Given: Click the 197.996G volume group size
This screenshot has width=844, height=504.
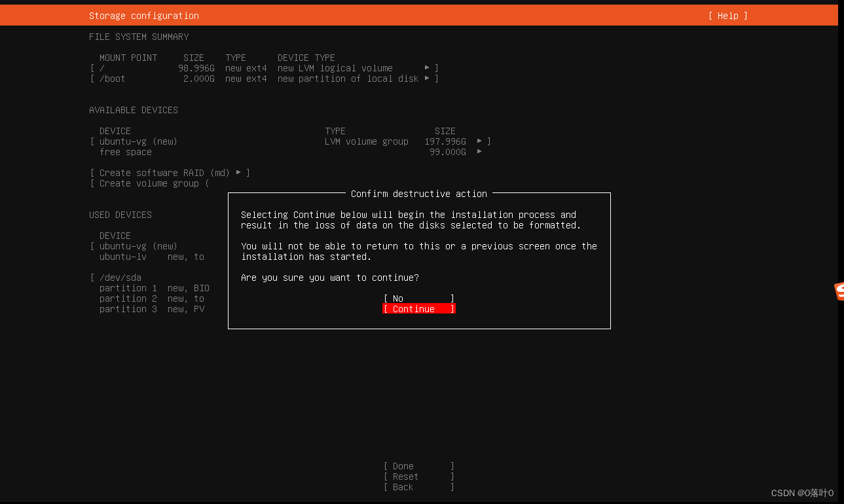Looking at the screenshot, I should 445,141.
